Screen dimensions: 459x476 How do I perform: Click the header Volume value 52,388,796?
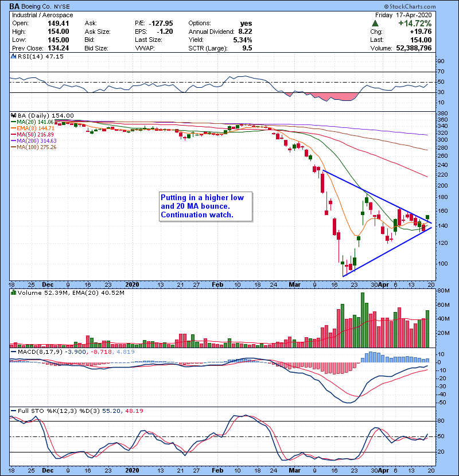point(414,48)
